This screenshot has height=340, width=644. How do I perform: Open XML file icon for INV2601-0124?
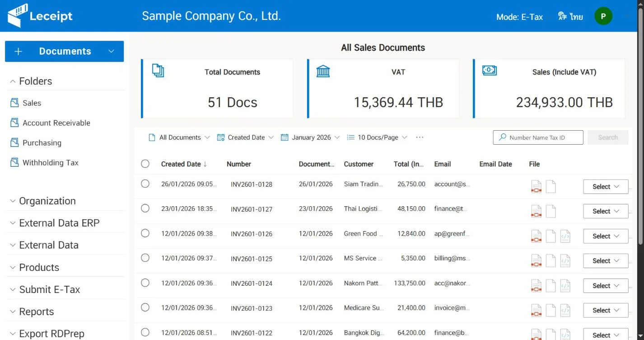[x=565, y=286]
